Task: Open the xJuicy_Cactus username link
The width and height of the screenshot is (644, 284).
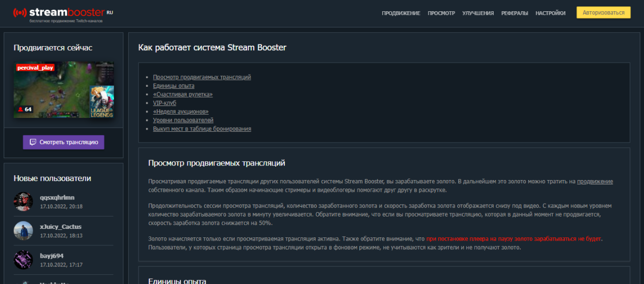Action: pos(61,227)
